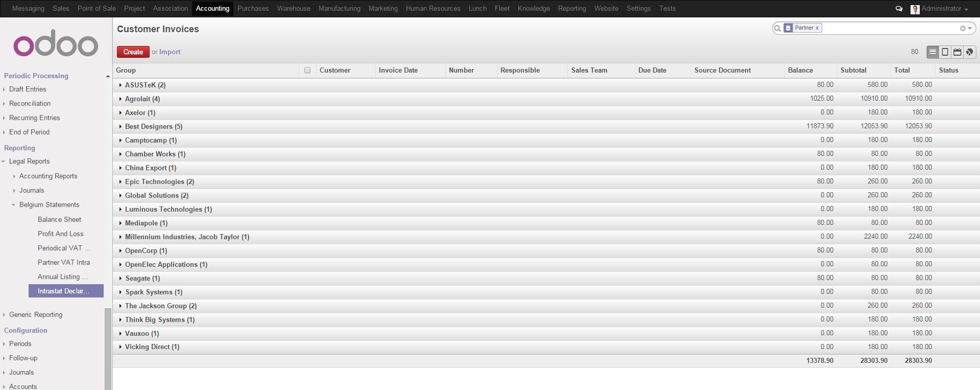Viewport: 980px width, 390px height.
Task: Toggle the select-all checkbox in the header
Action: point(307,71)
